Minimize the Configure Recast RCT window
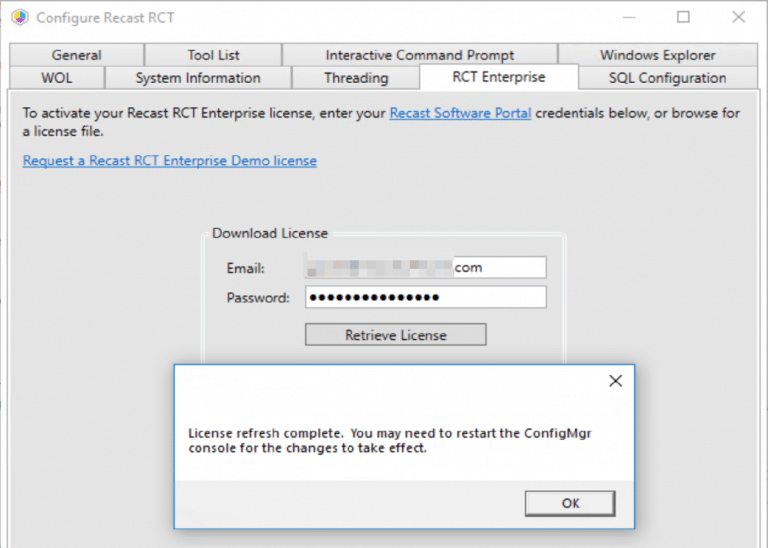The width and height of the screenshot is (768, 548). point(629,17)
